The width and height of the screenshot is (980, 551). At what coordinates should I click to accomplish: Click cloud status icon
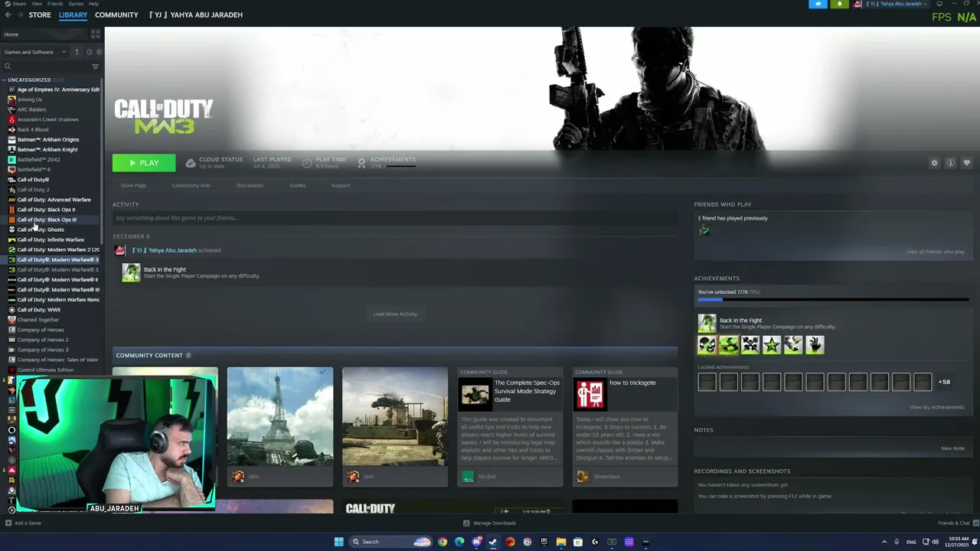click(x=191, y=163)
